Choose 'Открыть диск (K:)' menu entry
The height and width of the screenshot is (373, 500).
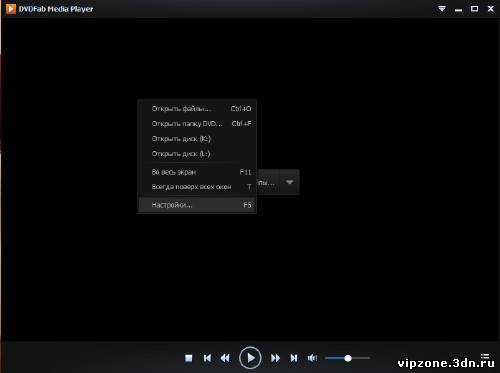(197, 139)
